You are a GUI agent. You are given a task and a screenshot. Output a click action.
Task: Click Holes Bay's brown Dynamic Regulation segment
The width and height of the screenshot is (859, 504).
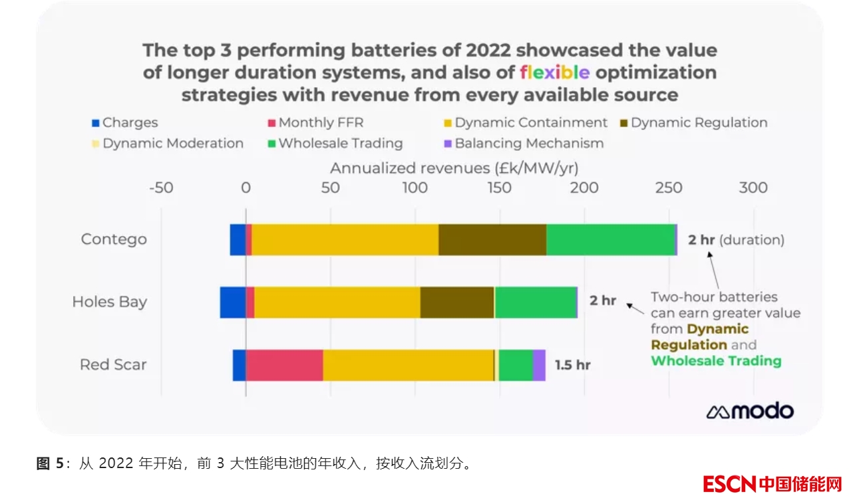click(x=457, y=302)
